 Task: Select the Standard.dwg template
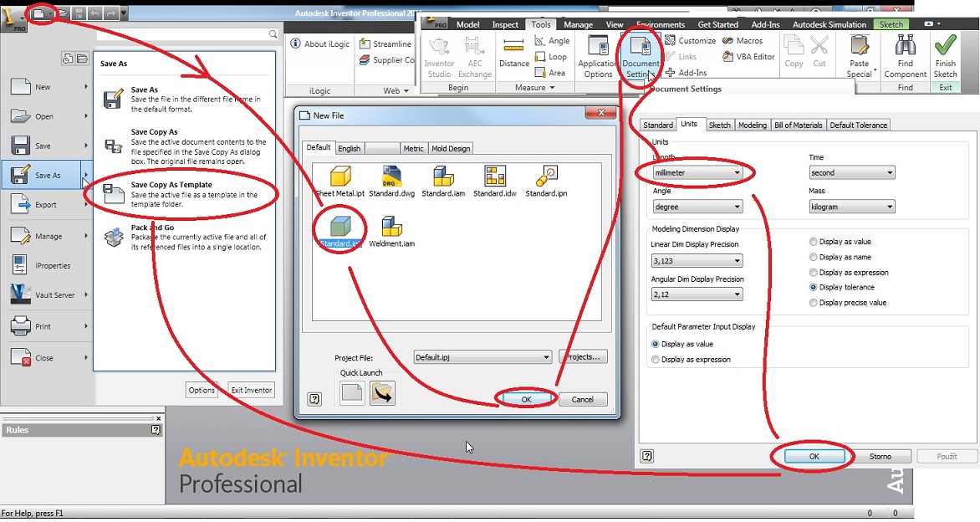coord(392,182)
